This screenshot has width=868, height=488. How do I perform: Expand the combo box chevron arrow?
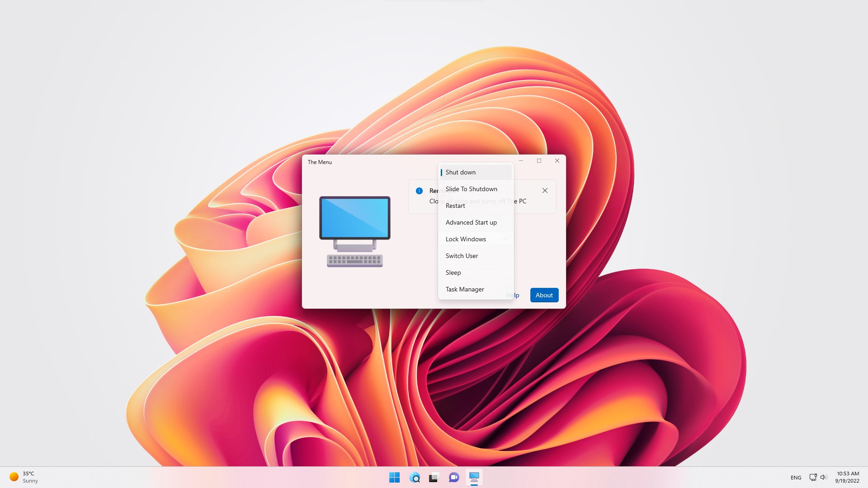click(x=505, y=239)
